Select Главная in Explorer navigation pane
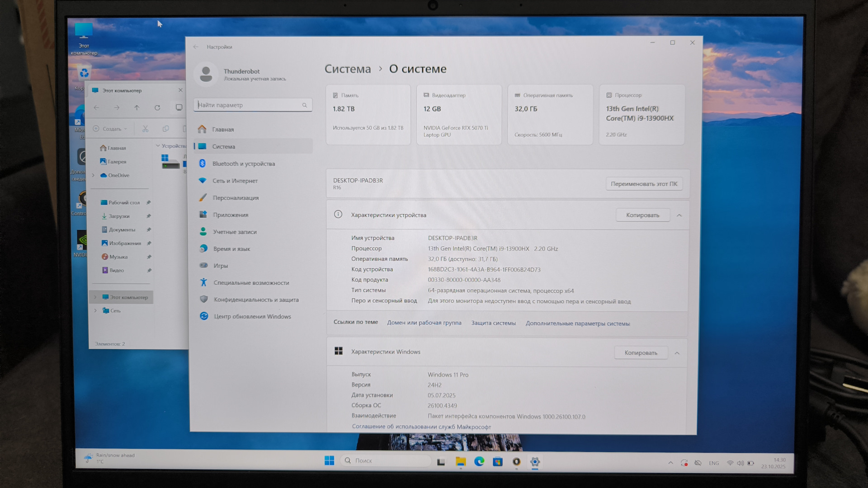Screen dimensions: 868x488 pos(113,148)
